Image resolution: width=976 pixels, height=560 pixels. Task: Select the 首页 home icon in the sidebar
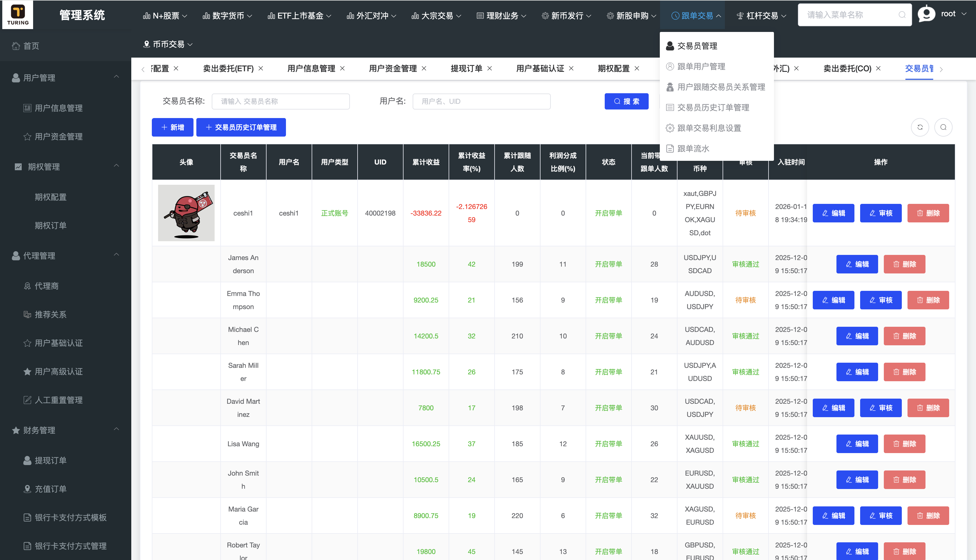click(16, 46)
